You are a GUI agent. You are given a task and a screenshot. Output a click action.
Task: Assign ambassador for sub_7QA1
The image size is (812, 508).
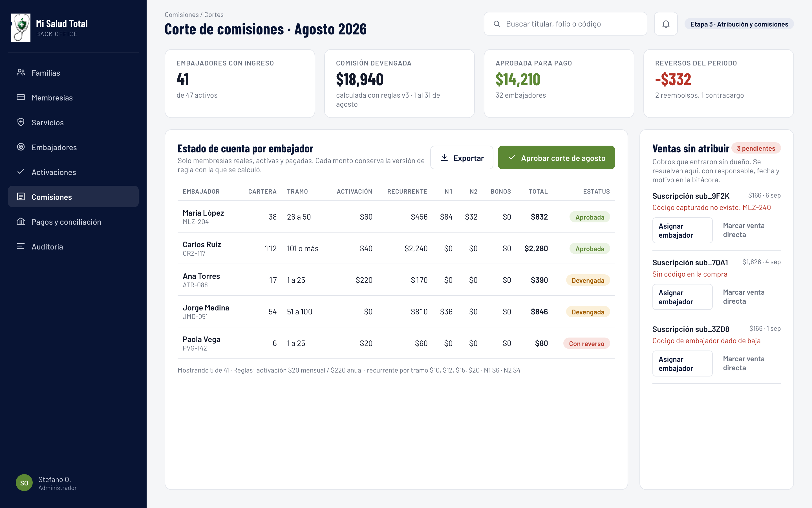(682, 297)
